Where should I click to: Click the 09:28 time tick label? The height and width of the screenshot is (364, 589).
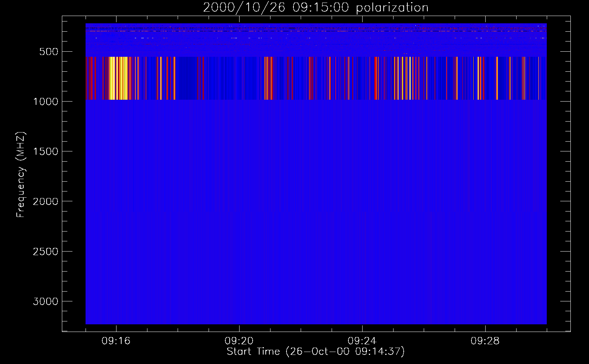coord(485,341)
